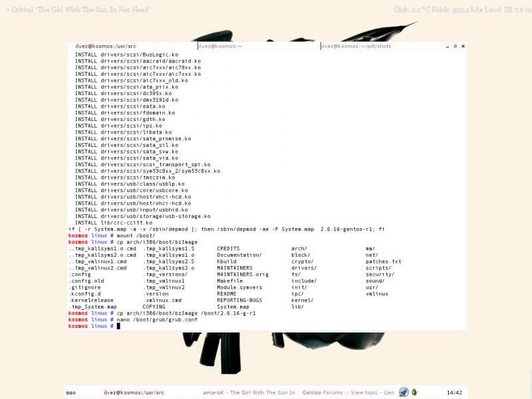Image resolution: width=532 pixels, height=399 pixels.
Task: Click the 'nano /boot/grub/grub.conf' command line
Action: [157, 320]
